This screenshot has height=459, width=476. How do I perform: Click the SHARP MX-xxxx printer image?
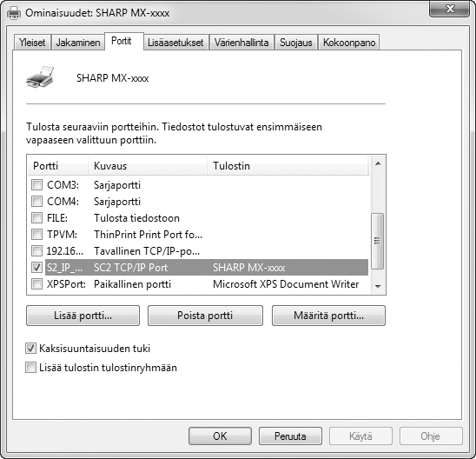click(40, 77)
